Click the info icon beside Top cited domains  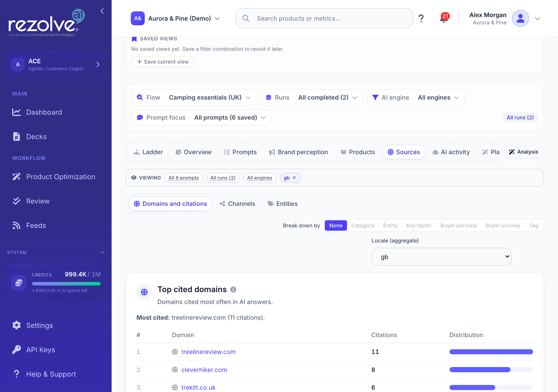[233, 289]
